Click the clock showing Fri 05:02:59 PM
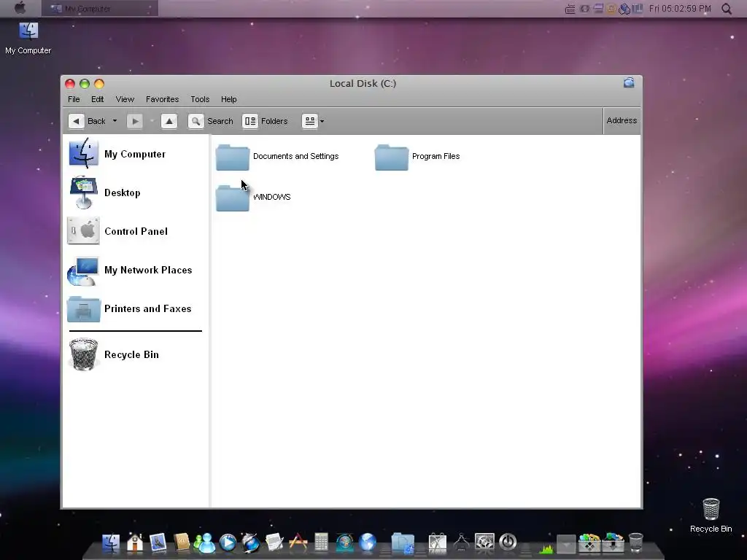This screenshot has height=560, width=747. pos(680,9)
